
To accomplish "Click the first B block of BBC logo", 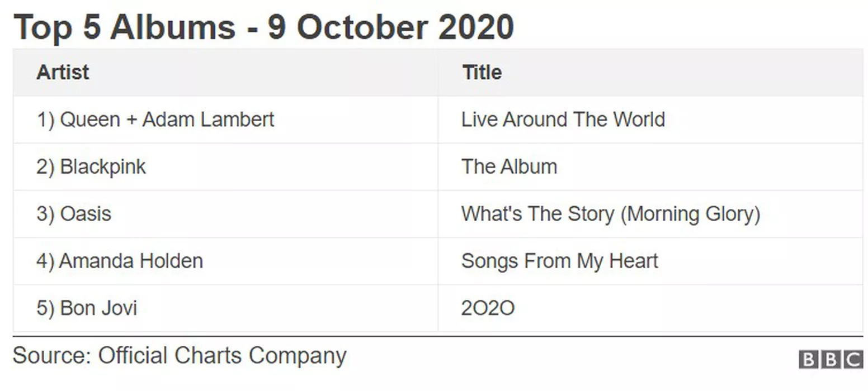I will click(x=808, y=360).
